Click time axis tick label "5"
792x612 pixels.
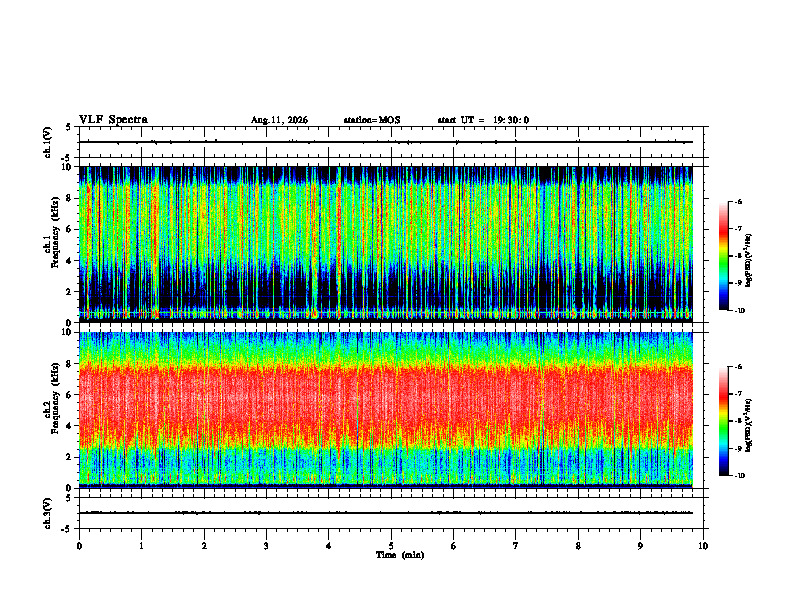coord(391,546)
